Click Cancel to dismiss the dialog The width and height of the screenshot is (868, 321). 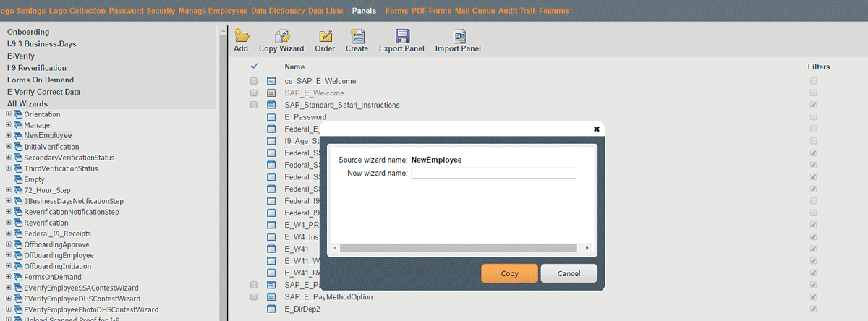click(x=569, y=274)
